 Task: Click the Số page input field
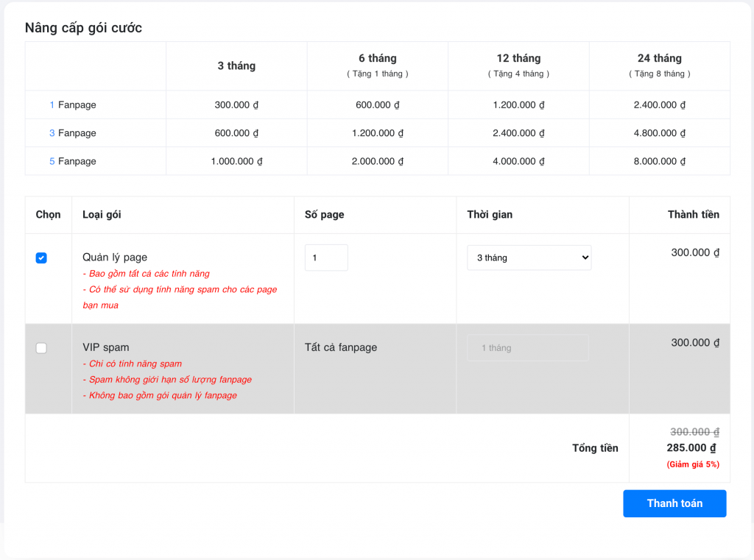coord(326,258)
